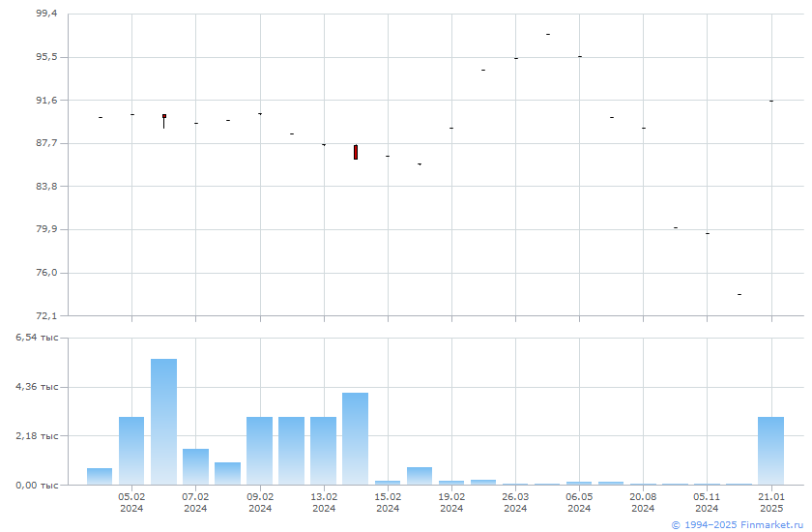This screenshot has width=812, height=532.
Task: Click the '06.05 2024' date label
Action: click(x=579, y=502)
